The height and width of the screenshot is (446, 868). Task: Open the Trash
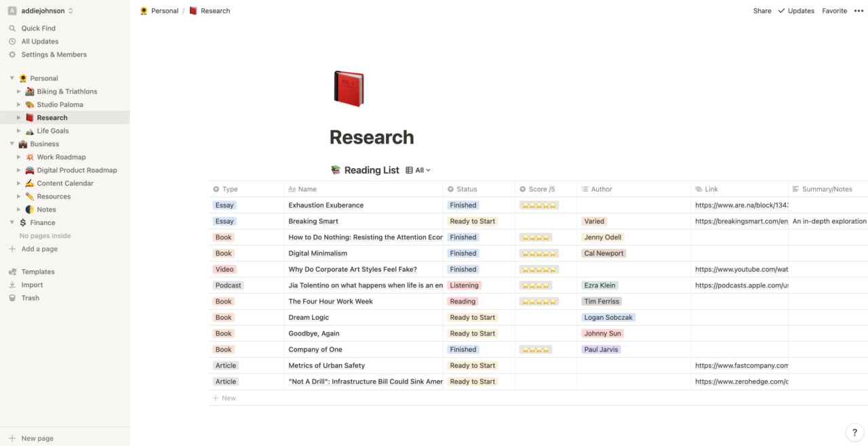tap(30, 298)
